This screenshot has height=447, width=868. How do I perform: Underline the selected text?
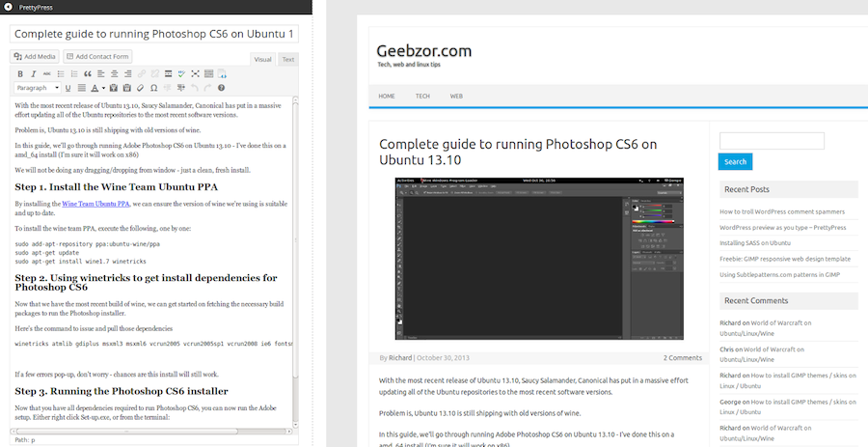[68, 88]
